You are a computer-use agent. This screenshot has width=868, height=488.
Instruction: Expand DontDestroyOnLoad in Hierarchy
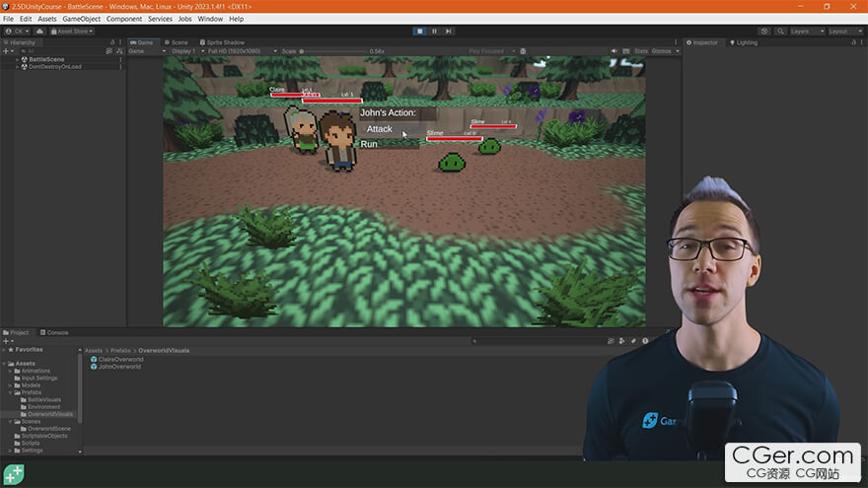pyautogui.click(x=17, y=66)
